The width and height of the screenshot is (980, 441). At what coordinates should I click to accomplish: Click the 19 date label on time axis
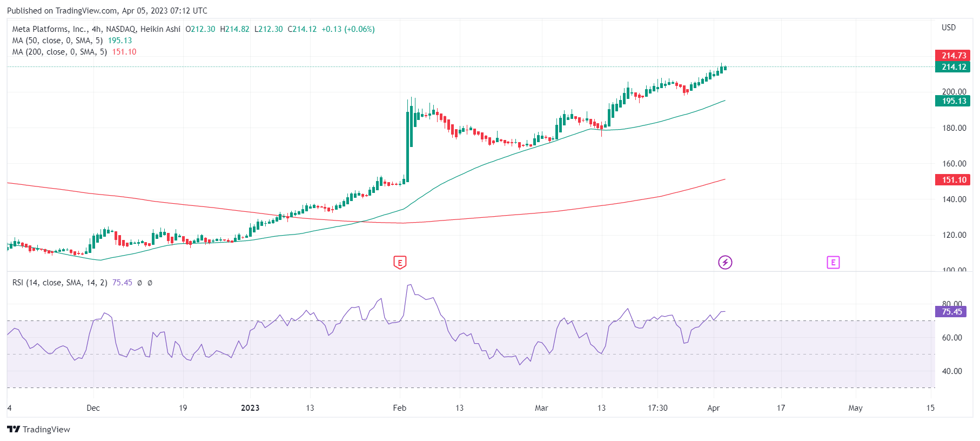click(183, 408)
